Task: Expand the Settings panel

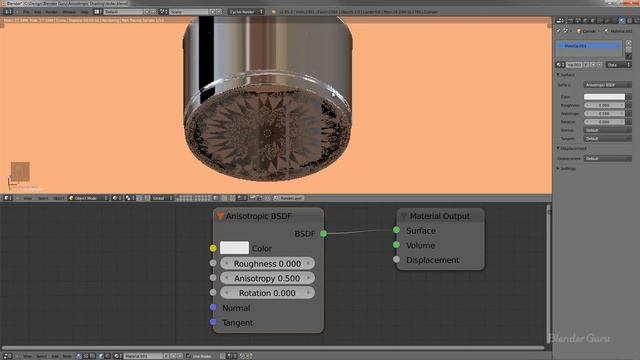Action: click(x=558, y=168)
